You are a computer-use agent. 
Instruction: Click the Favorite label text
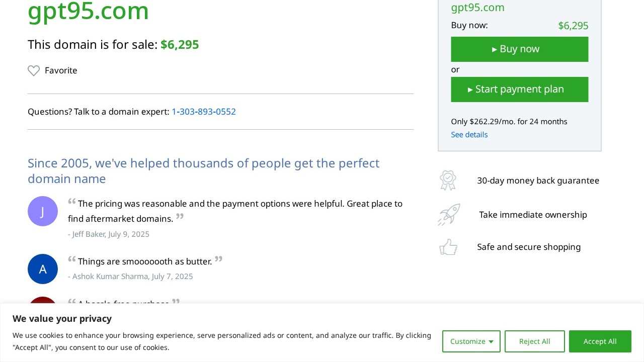coord(61,70)
